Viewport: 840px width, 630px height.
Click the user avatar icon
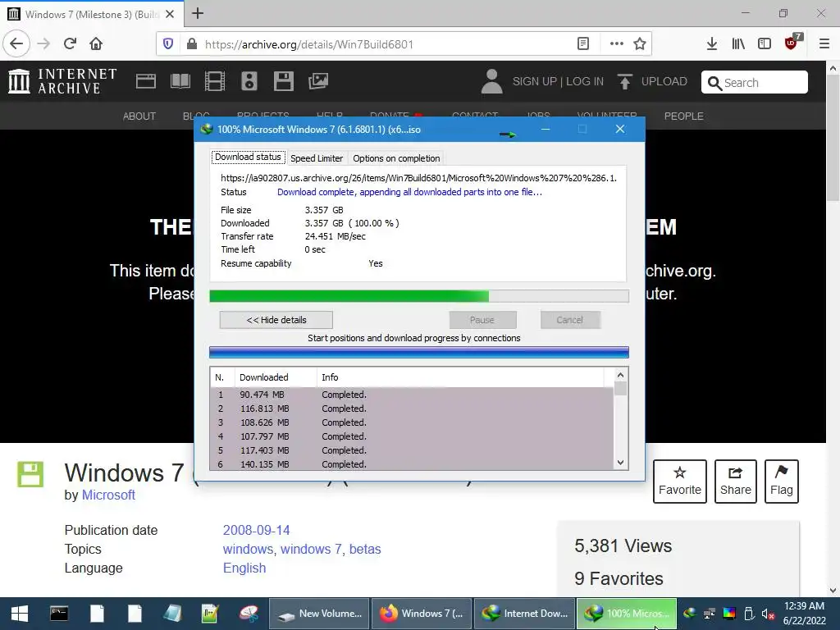pyautogui.click(x=491, y=81)
